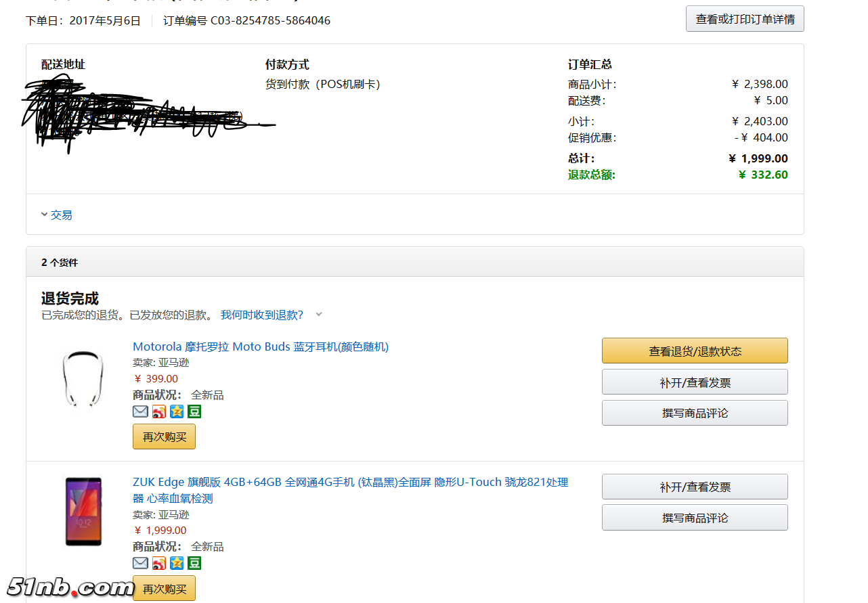Image resolution: width=868 pixels, height=603 pixels.
Task: Click 补开/查看发票 for Moto Buds
Action: (x=695, y=382)
